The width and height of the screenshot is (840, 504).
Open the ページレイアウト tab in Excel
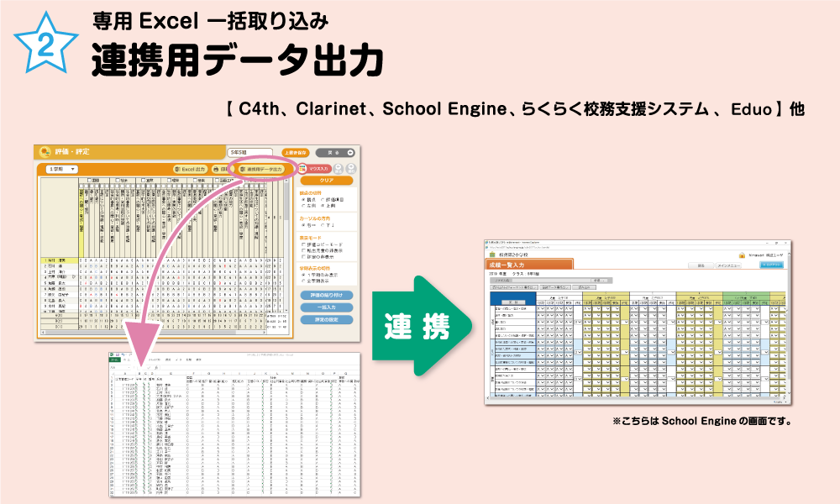(155, 360)
